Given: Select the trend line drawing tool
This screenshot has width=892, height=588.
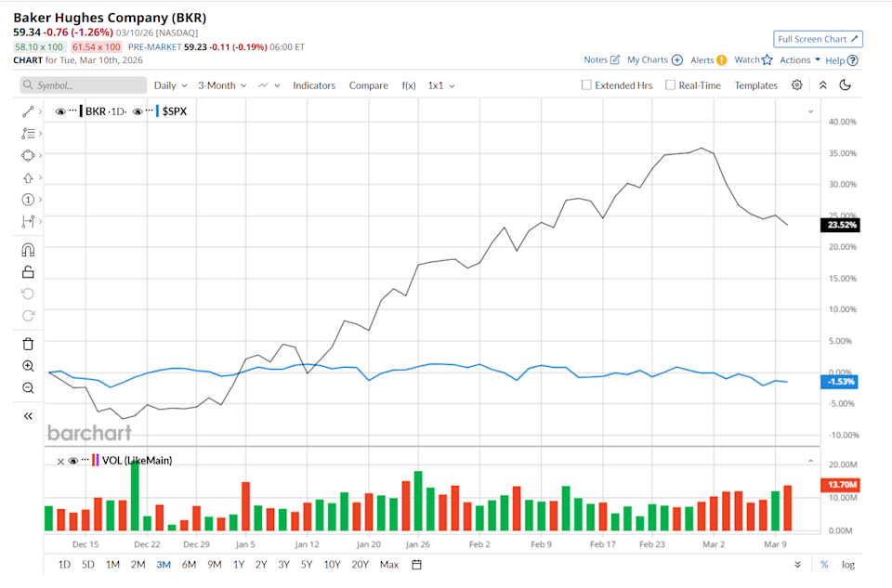Looking at the screenshot, I should [28, 111].
